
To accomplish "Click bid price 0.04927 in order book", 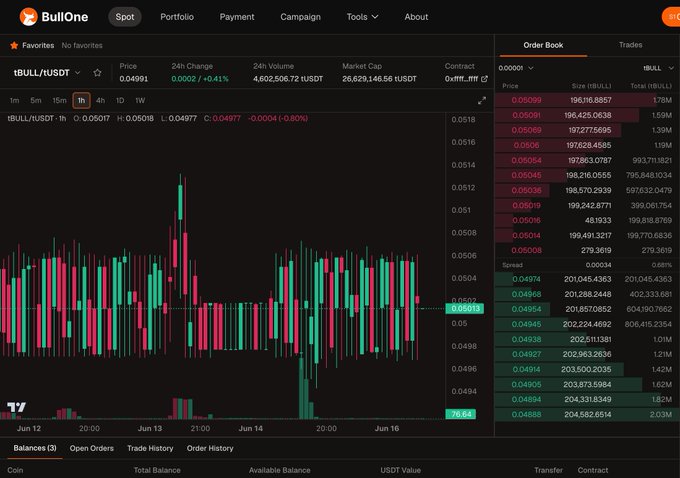I will tap(526, 354).
